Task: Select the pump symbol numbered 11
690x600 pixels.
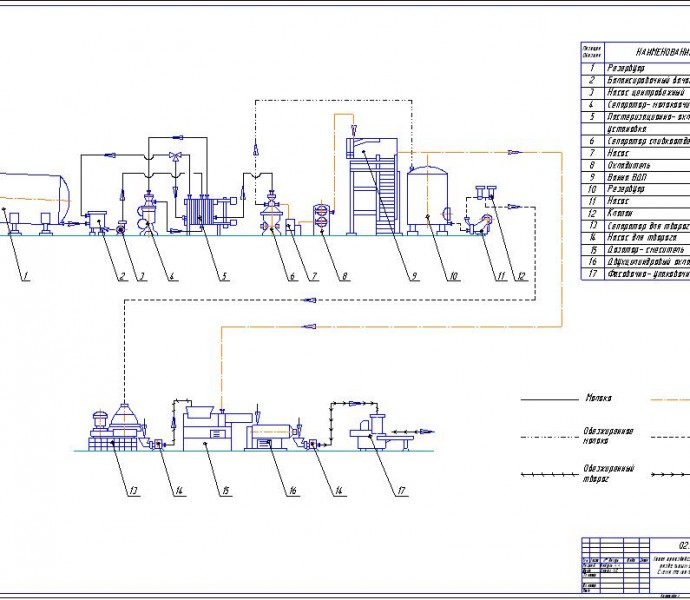Action: tap(480, 223)
